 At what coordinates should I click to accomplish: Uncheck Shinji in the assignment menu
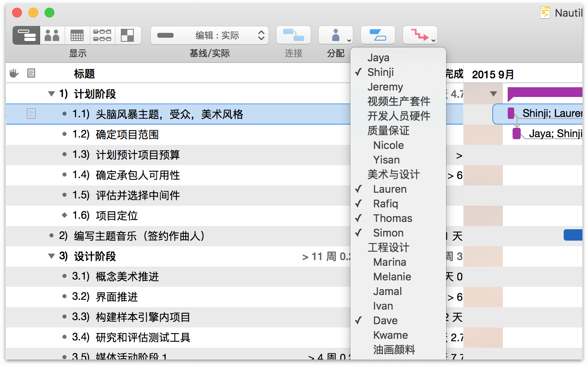point(380,72)
